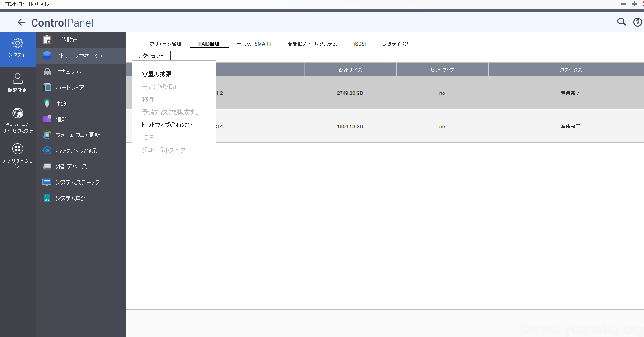Click the 一般設定 clipboard icon
644x337 pixels.
(x=47, y=40)
